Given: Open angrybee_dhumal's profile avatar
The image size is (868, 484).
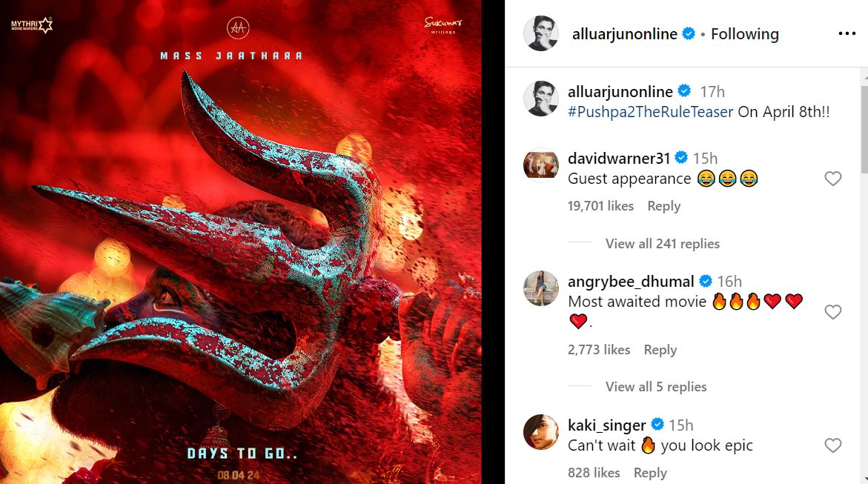Looking at the screenshot, I should coord(541,288).
